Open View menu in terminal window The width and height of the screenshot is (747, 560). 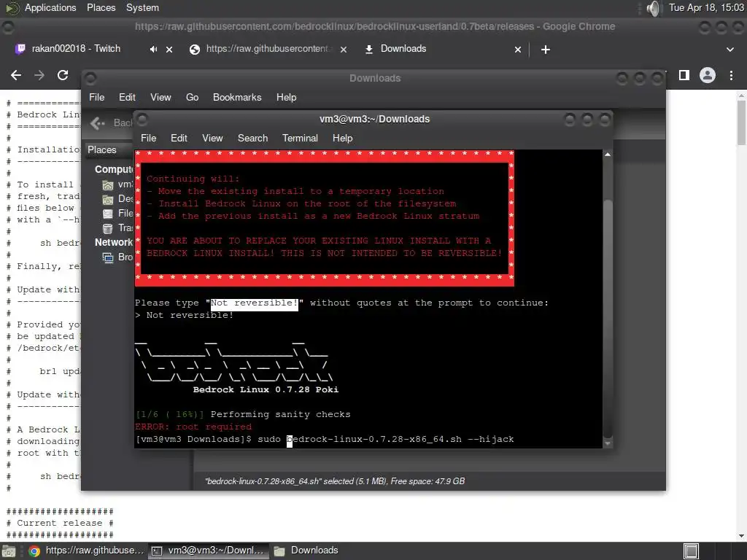[212, 138]
